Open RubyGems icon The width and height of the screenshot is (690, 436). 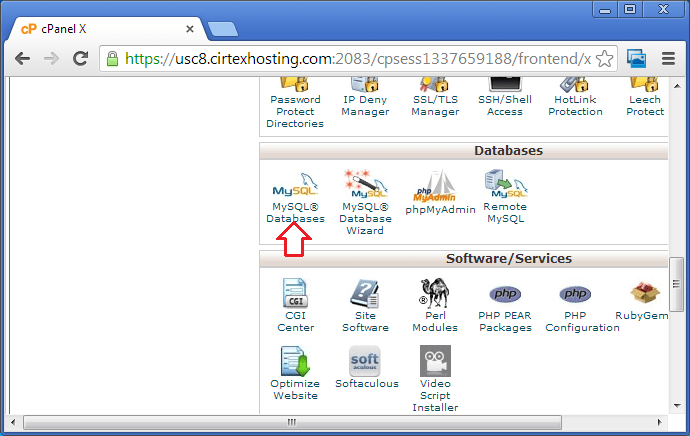(645, 295)
